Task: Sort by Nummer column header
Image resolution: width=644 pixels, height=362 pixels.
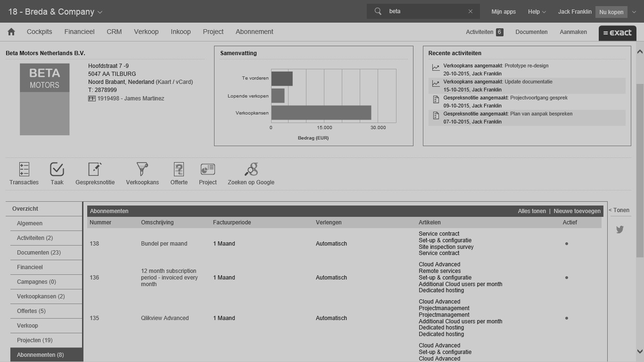Action: (x=100, y=222)
